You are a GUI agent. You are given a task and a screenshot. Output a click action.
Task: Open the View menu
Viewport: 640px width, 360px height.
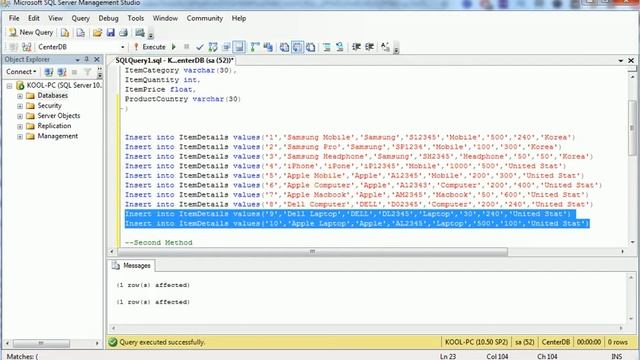point(56,18)
